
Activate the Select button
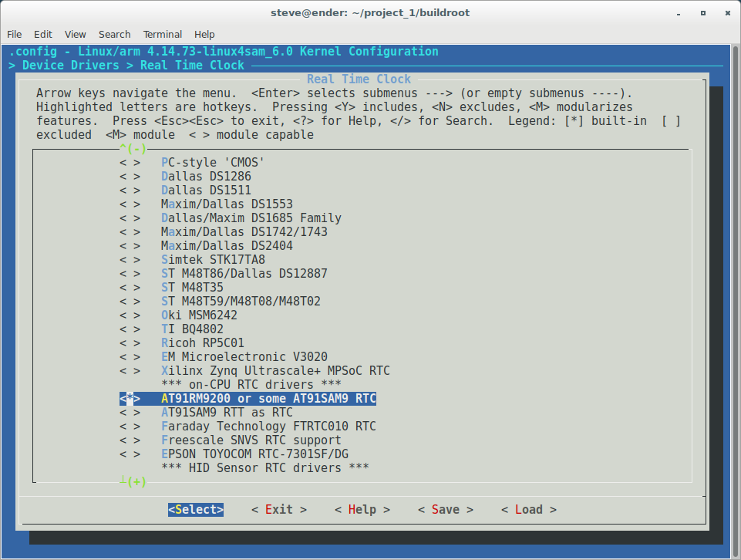195,509
